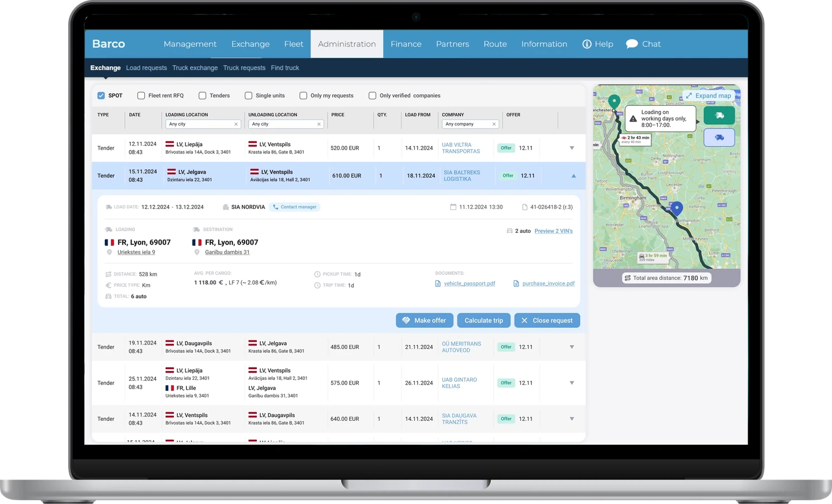The width and height of the screenshot is (832, 504).
Task: Click the vehicle_passport.pdf document icon
Action: (x=438, y=283)
